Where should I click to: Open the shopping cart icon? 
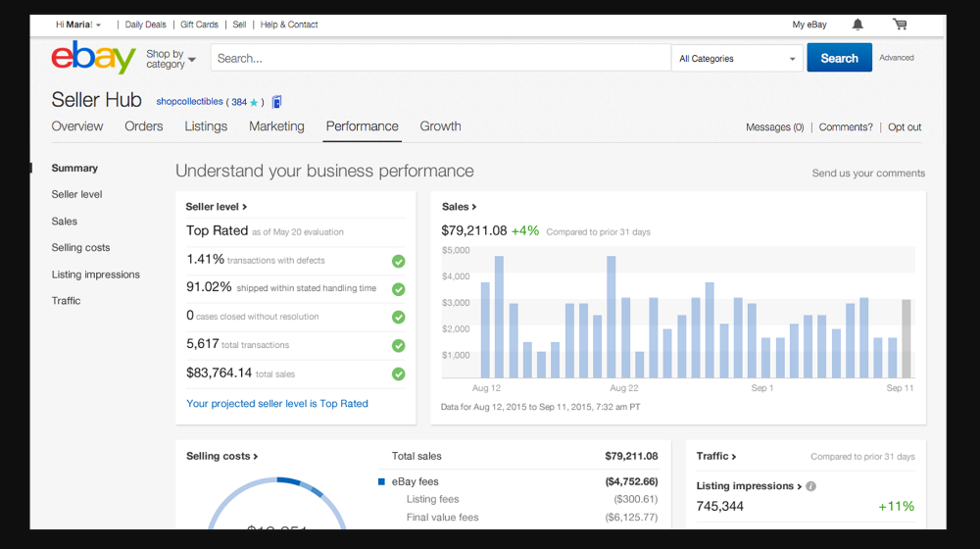point(900,25)
